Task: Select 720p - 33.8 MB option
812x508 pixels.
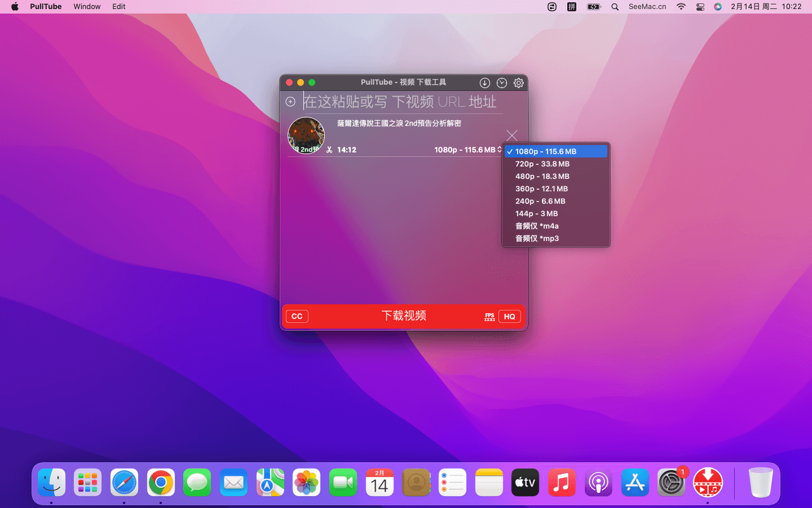Action: coord(556,164)
